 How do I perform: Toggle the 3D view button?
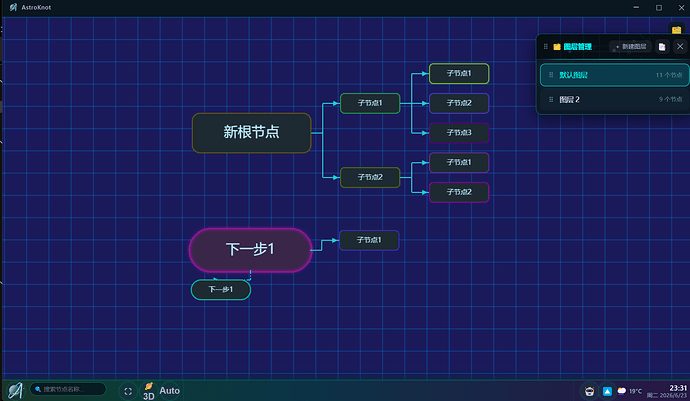(149, 391)
